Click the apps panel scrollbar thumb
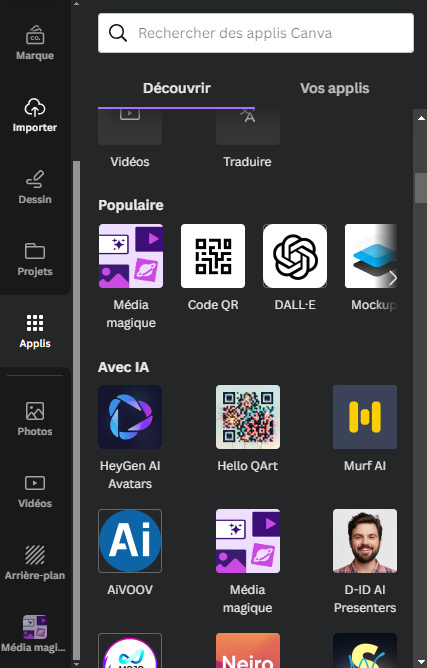Image resolution: width=427 pixels, height=668 pixels. [x=421, y=188]
